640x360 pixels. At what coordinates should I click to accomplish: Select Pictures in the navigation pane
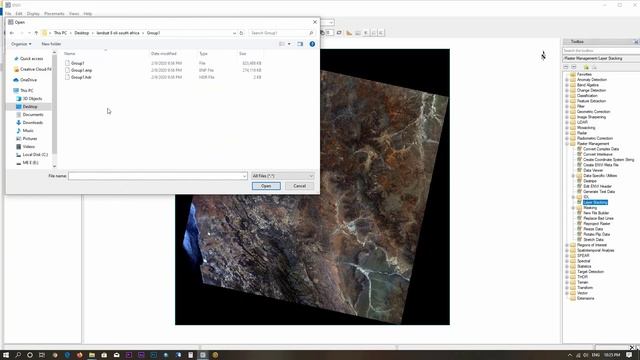pyautogui.click(x=29, y=139)
